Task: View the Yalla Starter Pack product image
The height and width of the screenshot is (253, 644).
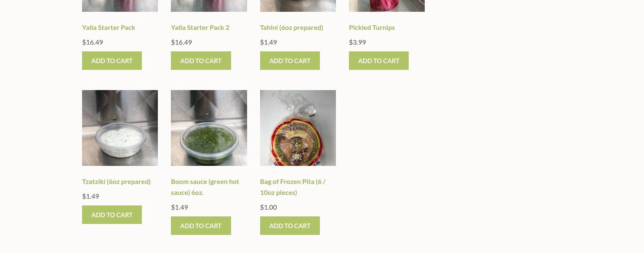Action: 120,5
